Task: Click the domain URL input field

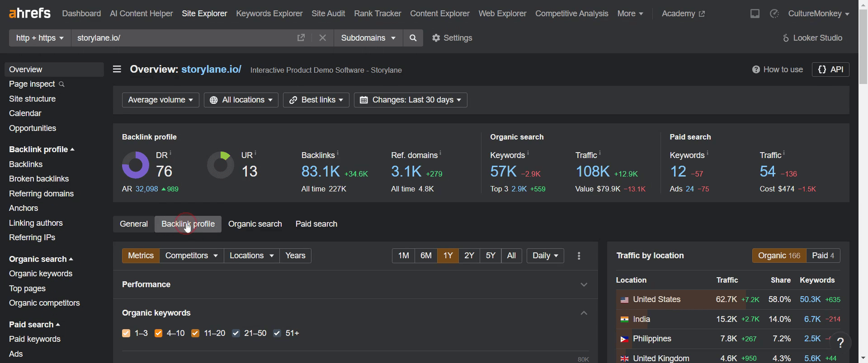Action: point(183,38)
